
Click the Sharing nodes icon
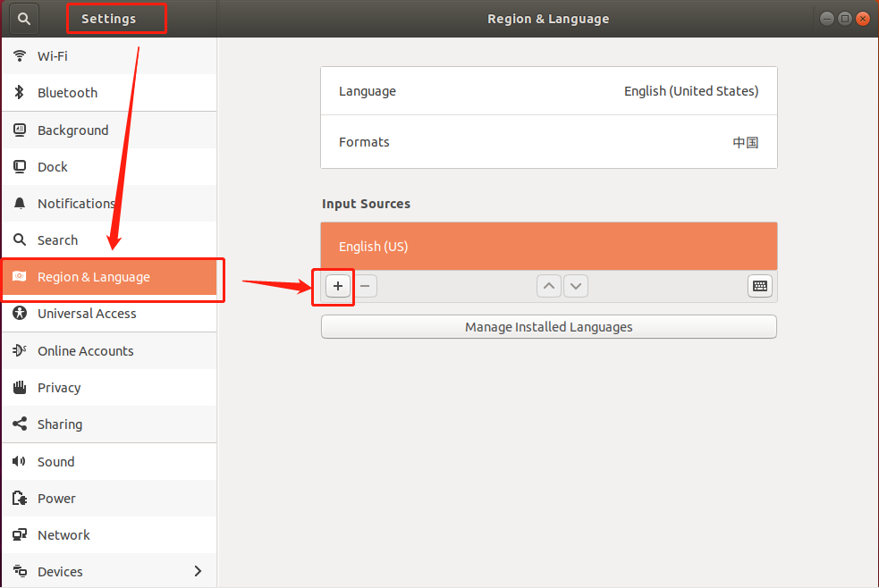tap(20, 424)
